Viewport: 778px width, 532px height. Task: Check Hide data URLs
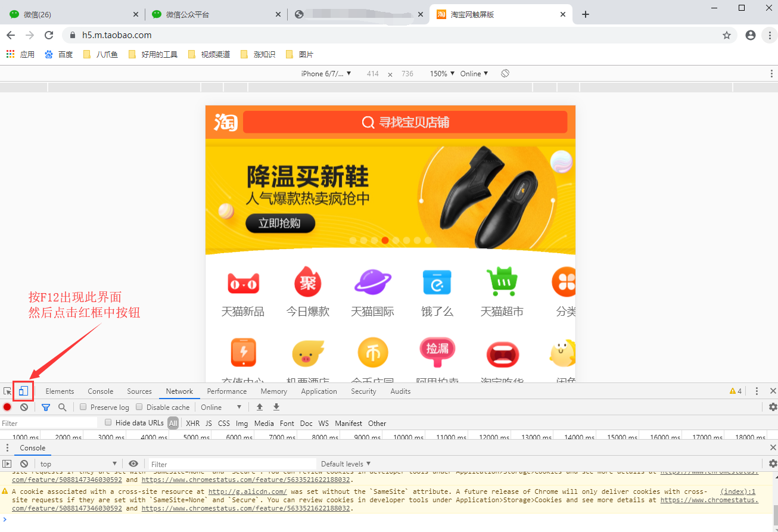pos(108,422)
